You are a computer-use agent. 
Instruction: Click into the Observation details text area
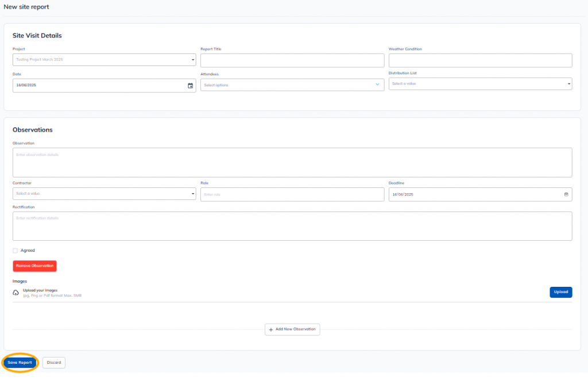click(292, 163)
